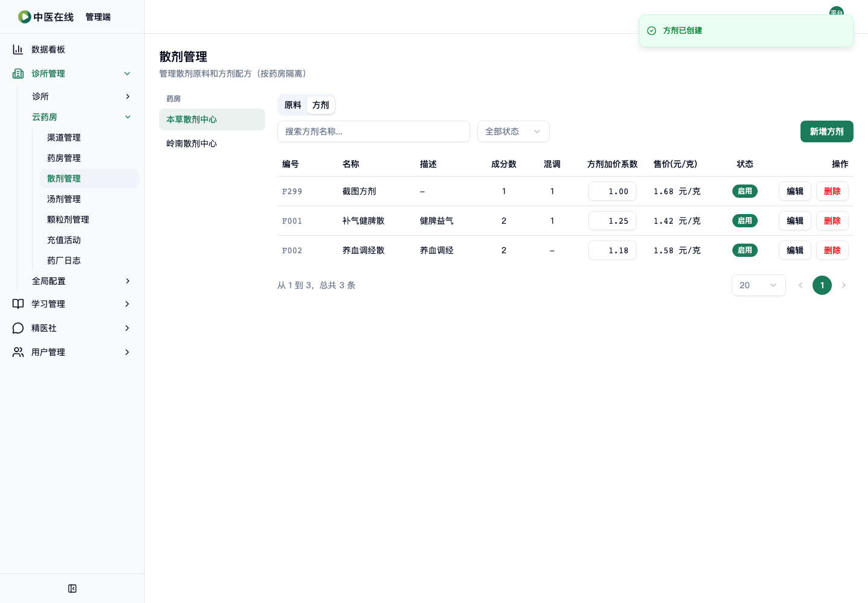
Task: Click the 新增方剂 button
Action: coord(827,131)
